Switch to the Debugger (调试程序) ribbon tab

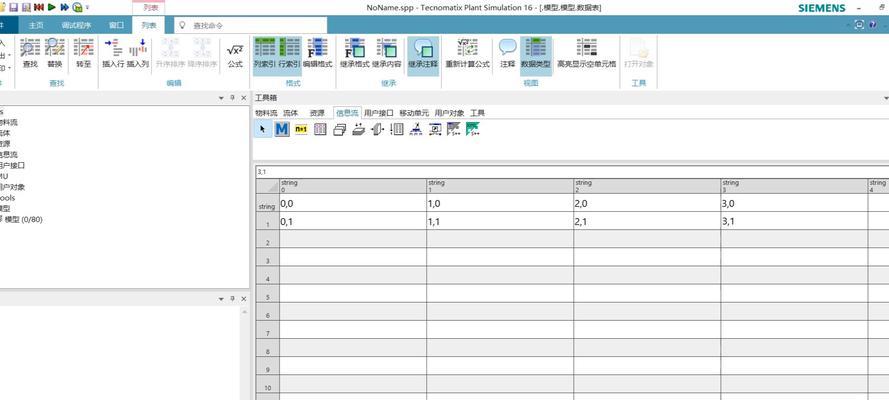pos(76,25)
